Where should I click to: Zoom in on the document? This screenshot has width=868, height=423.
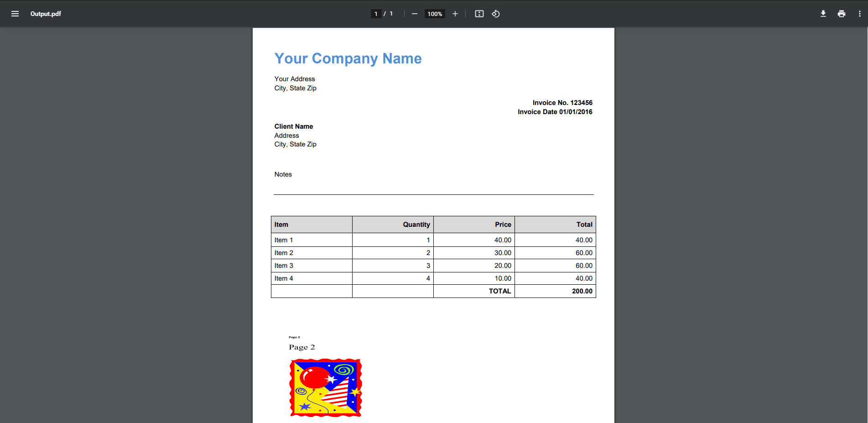(455, 14)
